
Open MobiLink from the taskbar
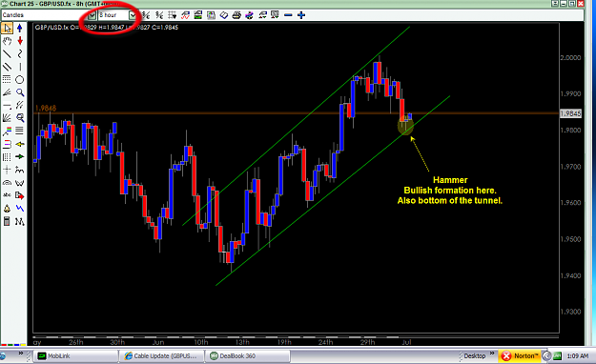click(x=76, y=356)
